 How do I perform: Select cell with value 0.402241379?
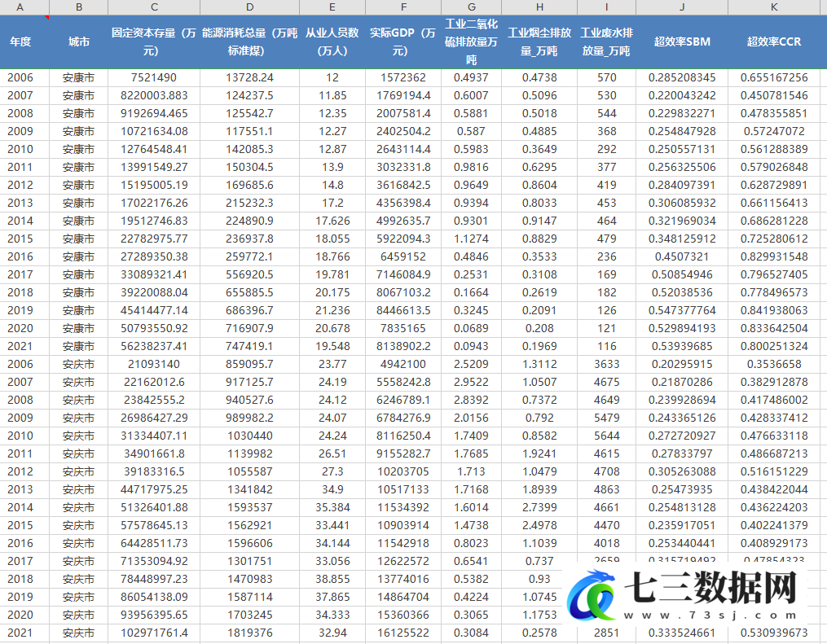tap(774, 525)
